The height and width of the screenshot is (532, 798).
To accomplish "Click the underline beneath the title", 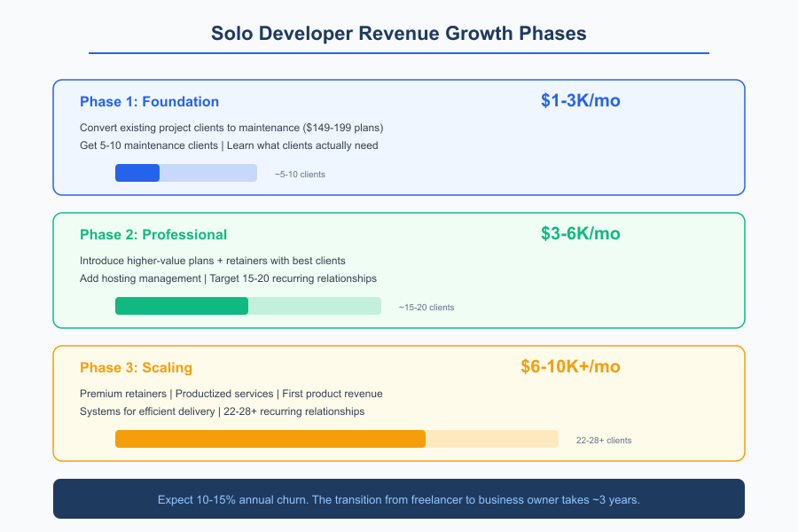I will point(398,53).
